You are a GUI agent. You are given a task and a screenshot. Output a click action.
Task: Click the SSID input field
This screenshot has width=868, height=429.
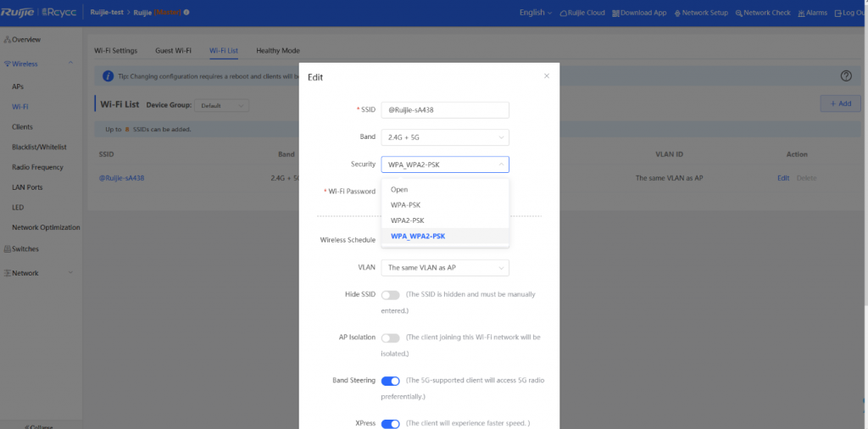444,110
